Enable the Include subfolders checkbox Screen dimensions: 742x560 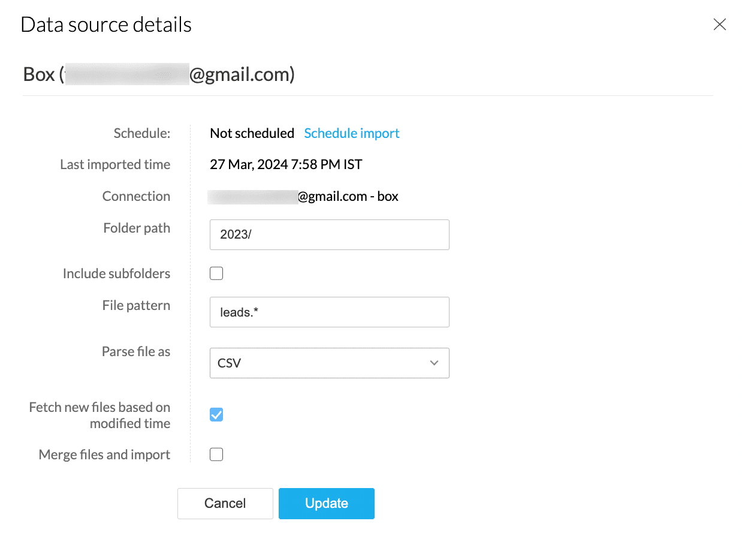216,273
